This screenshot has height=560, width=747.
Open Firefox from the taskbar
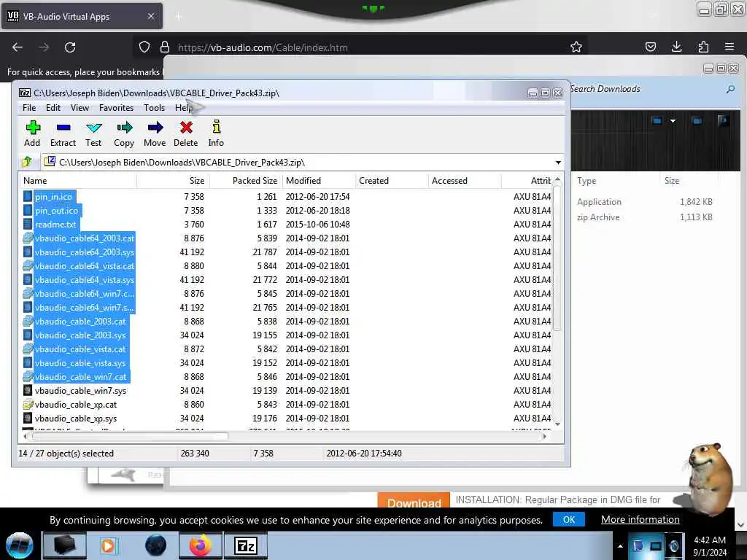coord(200,545)
